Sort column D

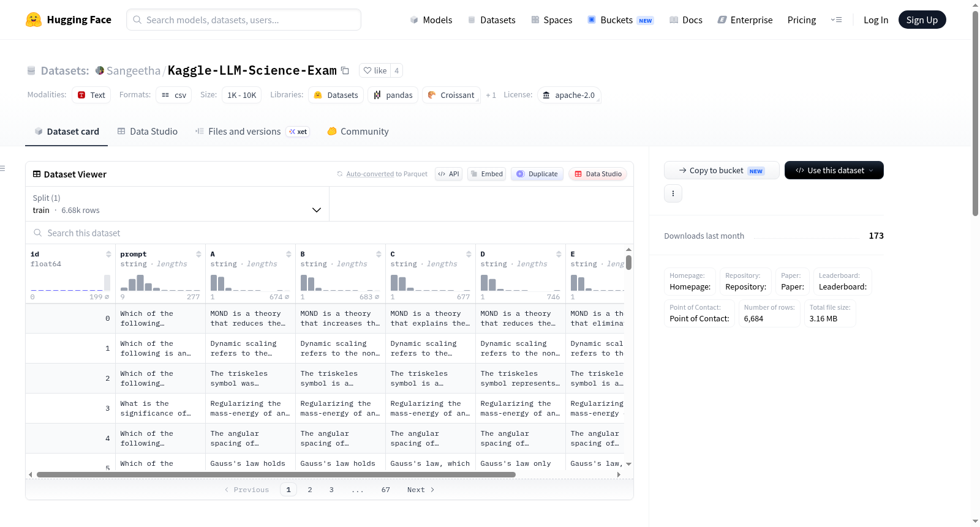point(559,254)
